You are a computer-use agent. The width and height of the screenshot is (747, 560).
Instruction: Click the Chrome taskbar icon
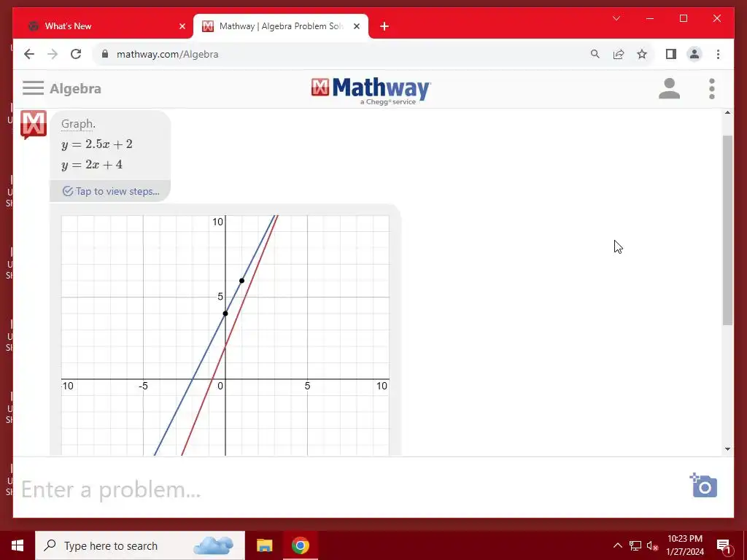[300, 545]
